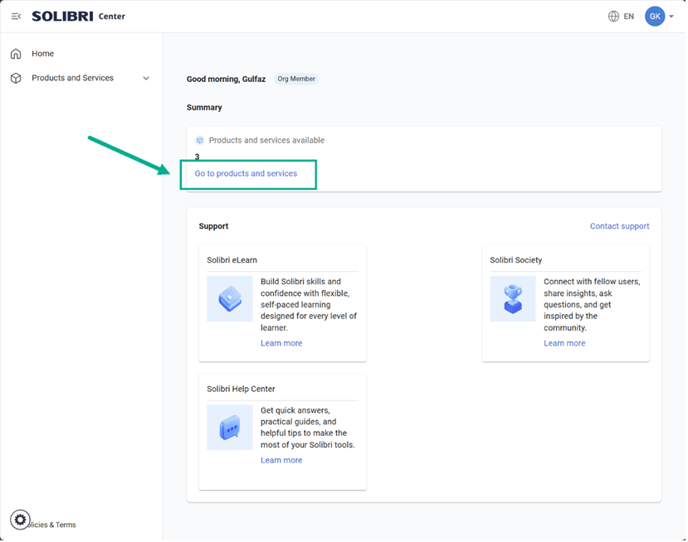Open Learn more under Solibri Help Center
This screenshot has height=542, width=688.
pos(281,460)
